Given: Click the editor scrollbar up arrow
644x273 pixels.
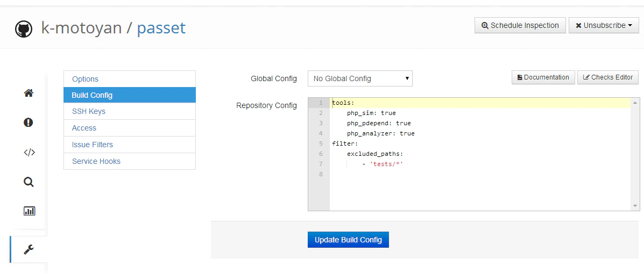Looking at the screenshot, I should (635, 103).
